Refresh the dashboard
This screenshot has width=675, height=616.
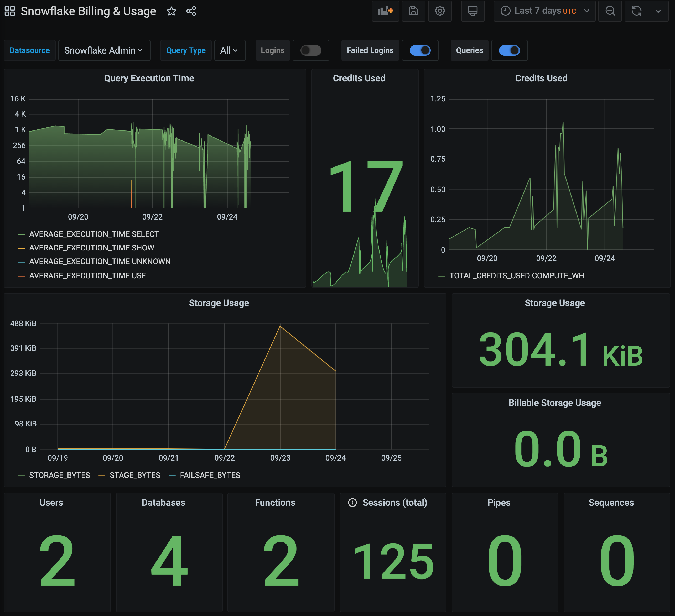pyautogui.click(x=636, y=11)
